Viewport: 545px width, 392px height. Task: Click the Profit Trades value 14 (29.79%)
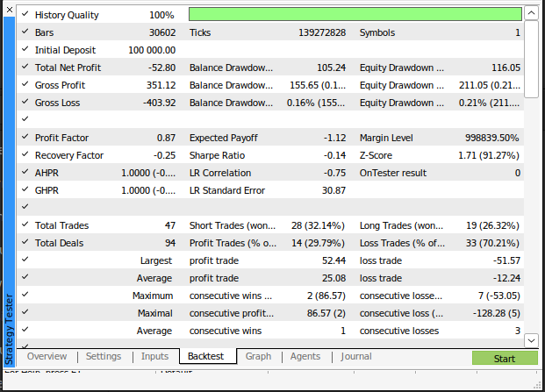tap(318, 243)
